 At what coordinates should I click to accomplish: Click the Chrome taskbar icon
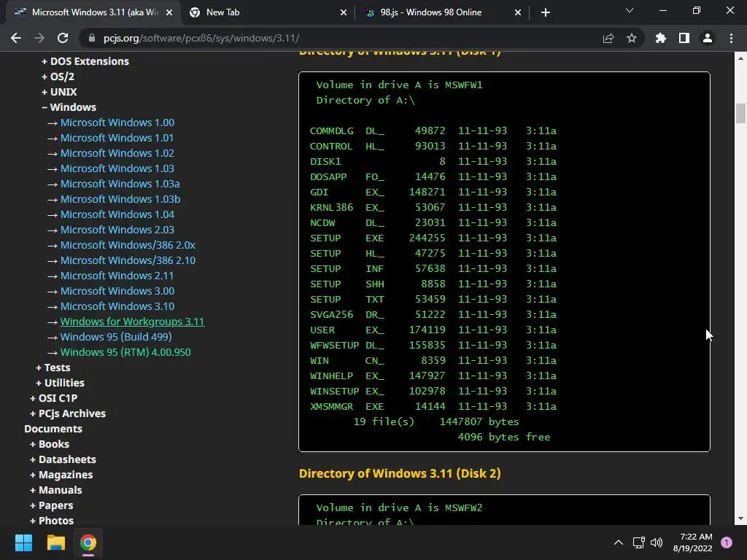pyautogui.click(x=88, y=542)
